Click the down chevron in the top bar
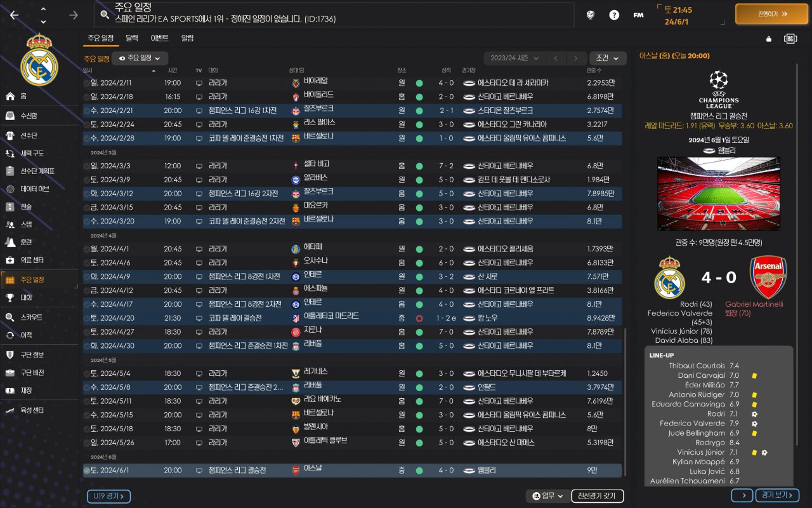This screenshot has width=812, height=508. [x=43, y=21]
